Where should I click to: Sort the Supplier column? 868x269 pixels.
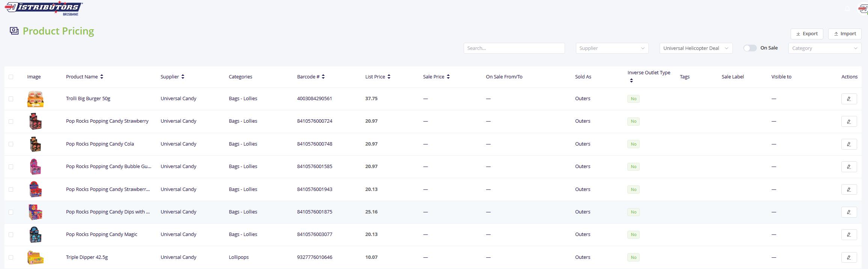click(183, 77)
